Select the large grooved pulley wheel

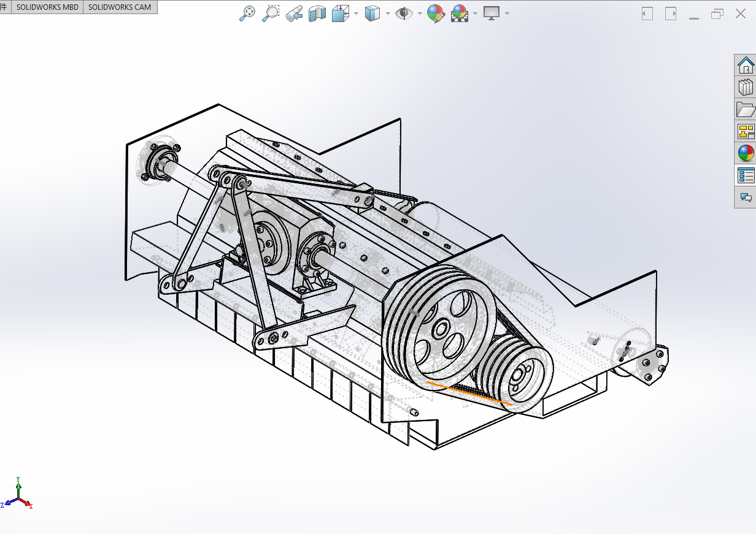(x=439, y=328)
